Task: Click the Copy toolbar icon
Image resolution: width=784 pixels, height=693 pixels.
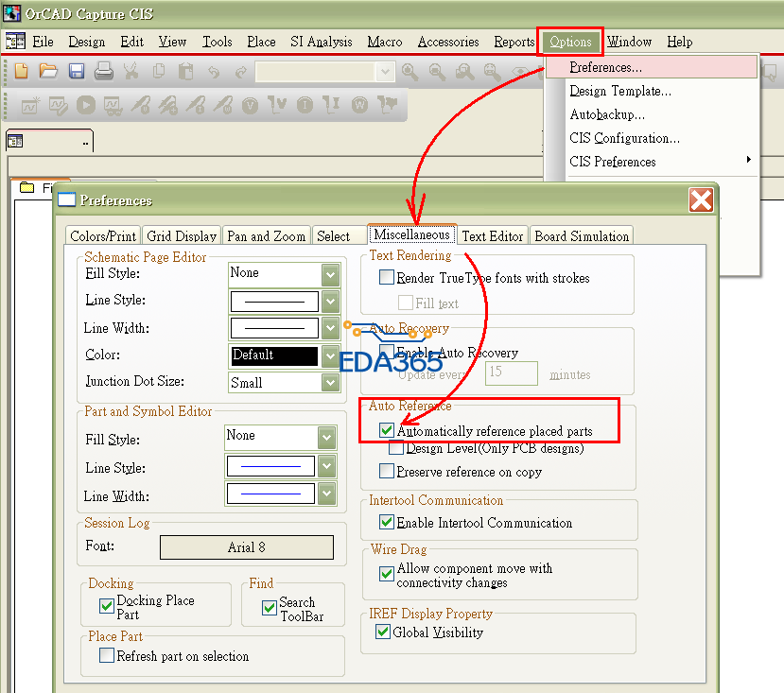Action: pyautogui.click(x=159, y=71)
